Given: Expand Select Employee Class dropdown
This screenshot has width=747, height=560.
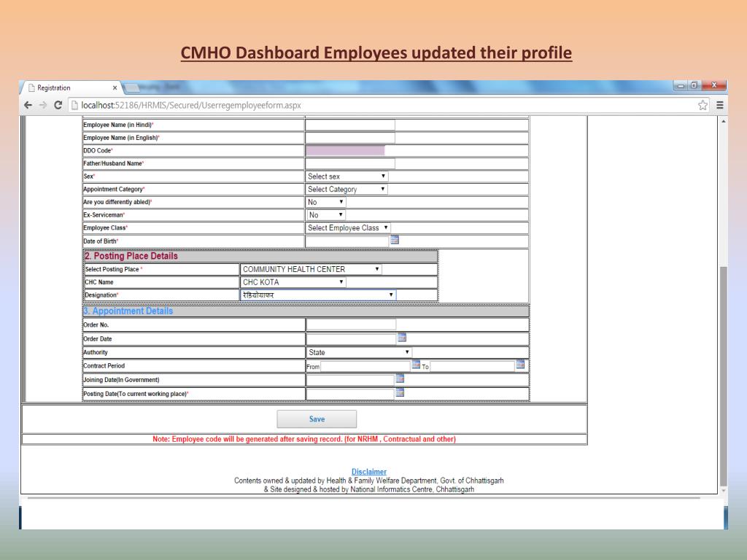Looking at the screenshot, I should pyautogui.click(x=348, y=227).
